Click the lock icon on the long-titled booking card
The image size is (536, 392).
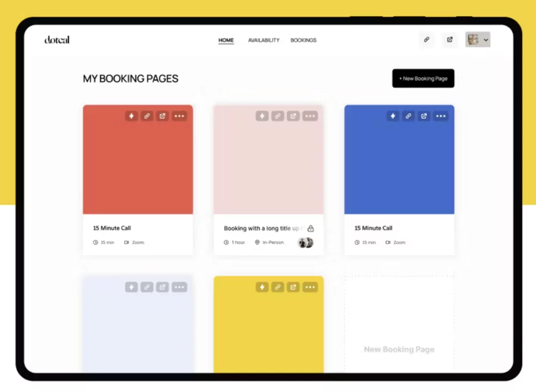pyautogui.click(x=310, y=228)
